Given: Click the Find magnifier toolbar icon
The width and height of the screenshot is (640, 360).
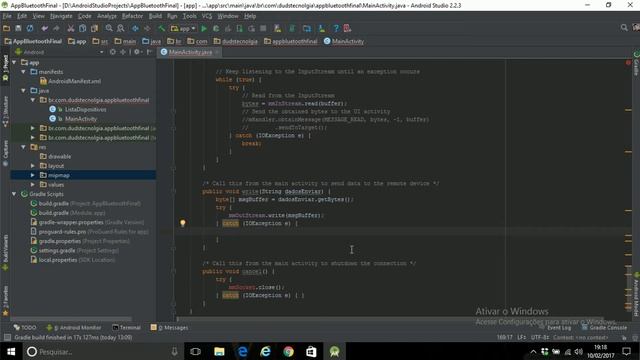Looking at the screenshot, I should [x=109, y=28].
